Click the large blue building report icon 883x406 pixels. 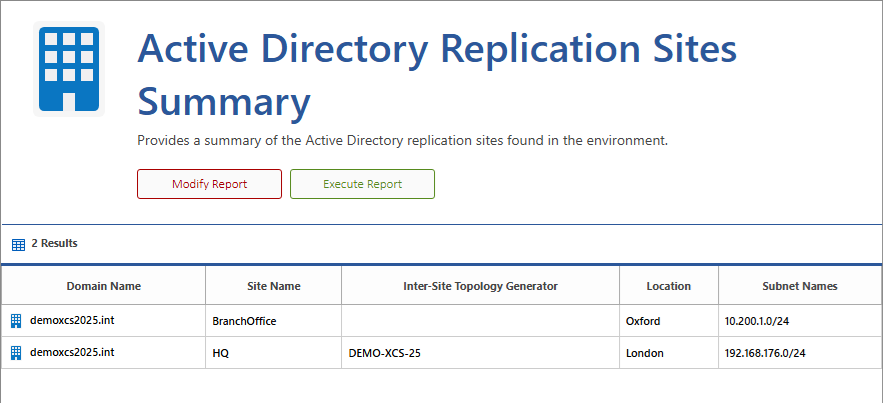coord(69,69)
